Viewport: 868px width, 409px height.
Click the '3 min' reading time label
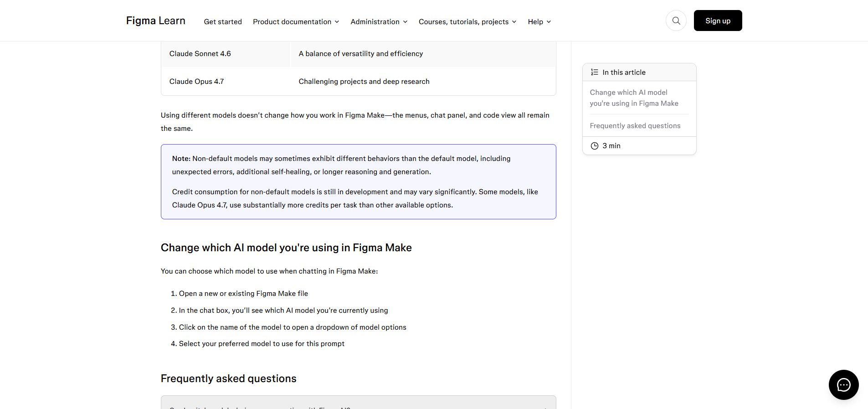coord(611,146)
